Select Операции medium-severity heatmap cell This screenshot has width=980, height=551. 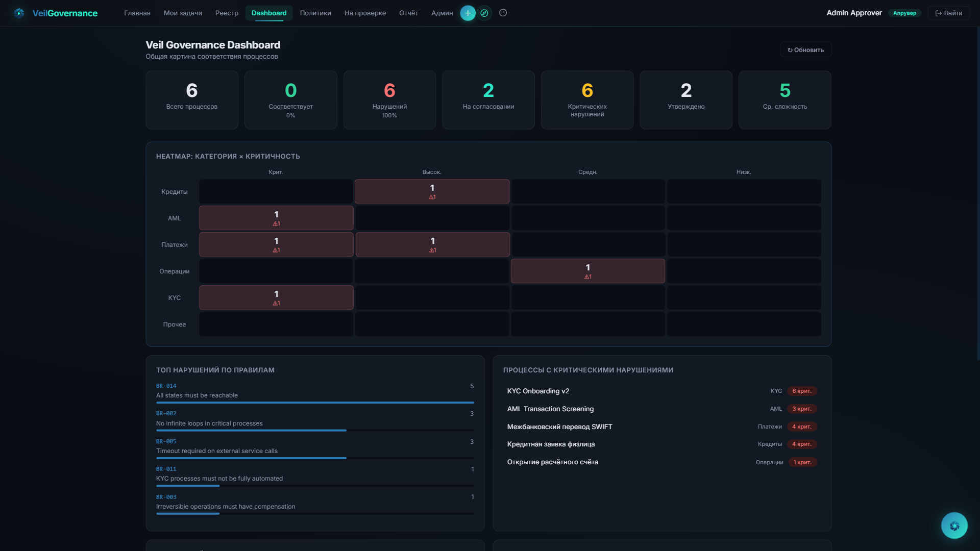[x=587, y=271]
